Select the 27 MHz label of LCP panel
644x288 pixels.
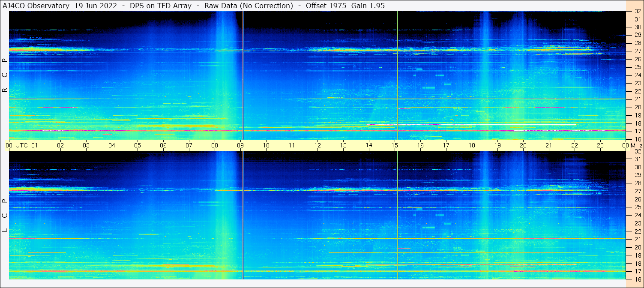click(637, 191)
